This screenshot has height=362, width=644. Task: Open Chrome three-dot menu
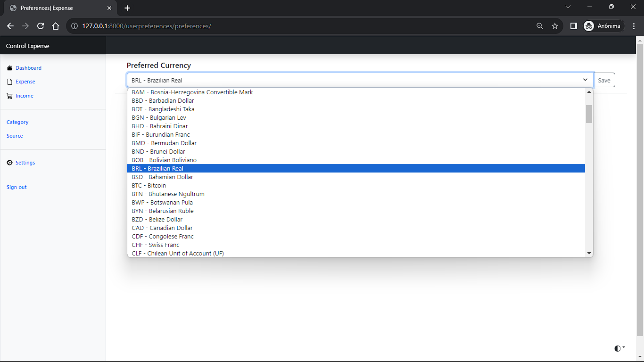634,26
